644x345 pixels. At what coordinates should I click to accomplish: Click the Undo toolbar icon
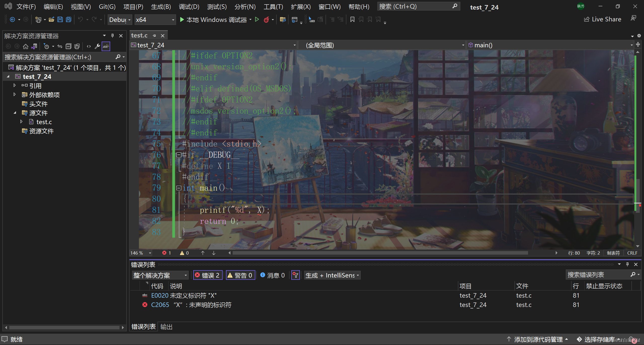click(x=80, y=19)
